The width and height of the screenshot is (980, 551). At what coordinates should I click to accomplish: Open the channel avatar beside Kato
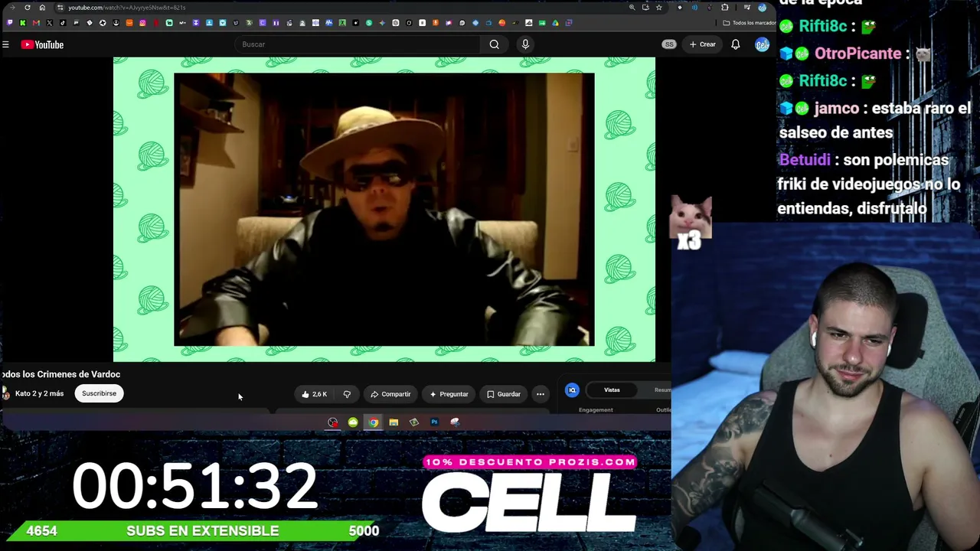coord(5,393)
